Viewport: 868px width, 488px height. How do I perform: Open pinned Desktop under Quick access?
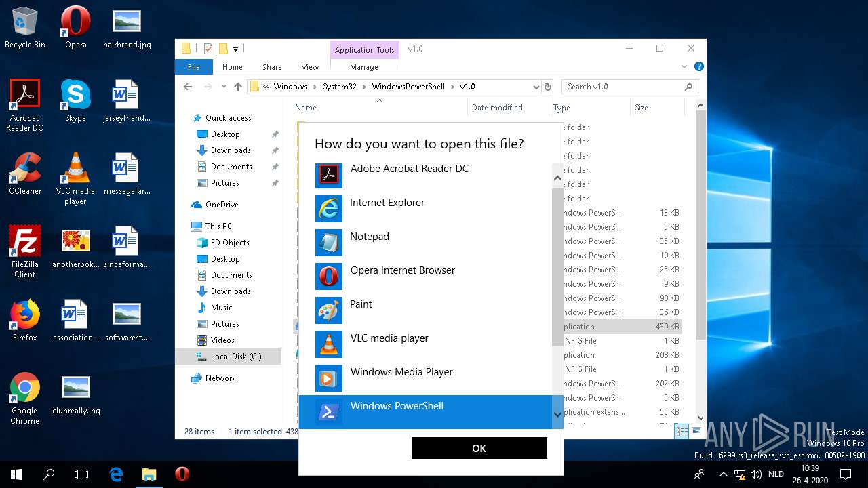(x=225, y=134)
